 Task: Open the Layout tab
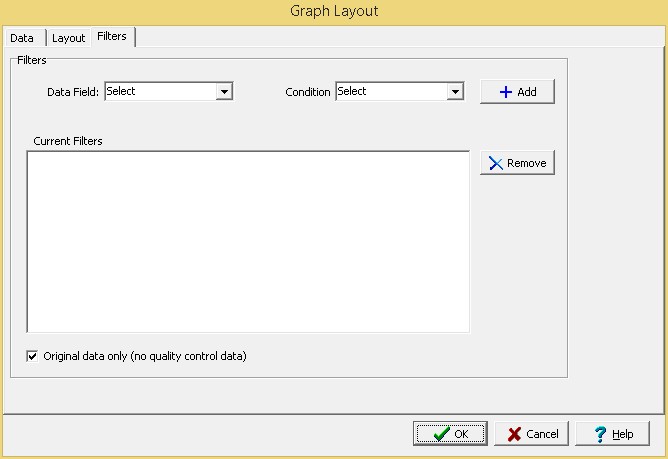(x=69, y=38)
